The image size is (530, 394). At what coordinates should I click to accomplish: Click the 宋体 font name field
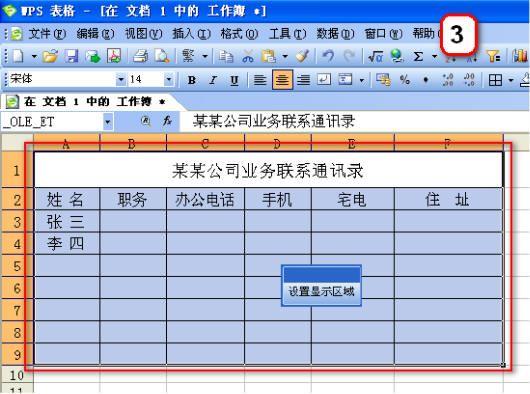[62, 79]
